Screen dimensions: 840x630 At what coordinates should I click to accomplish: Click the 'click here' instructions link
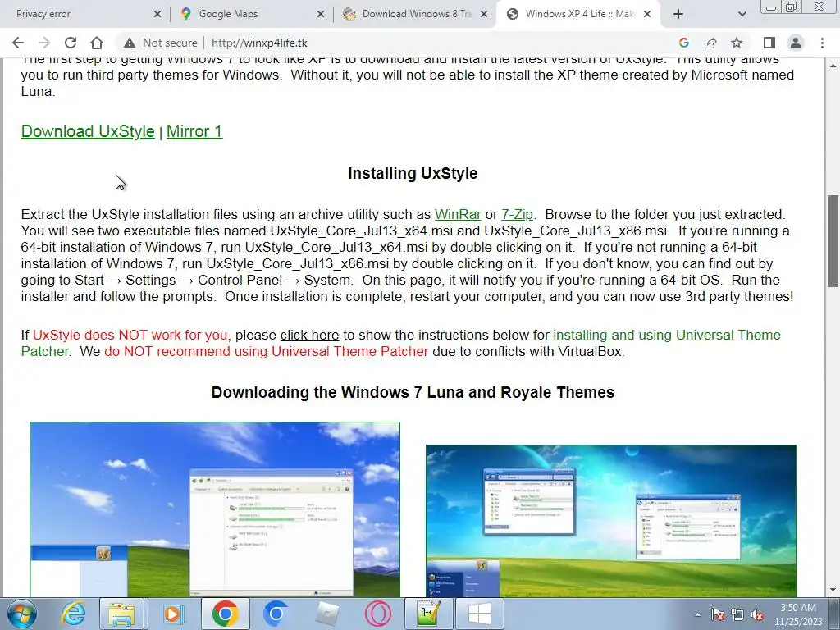309,335
